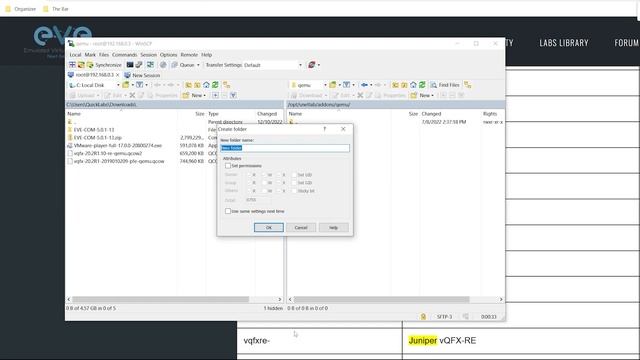Click the local panel horizontal scrollbar
This screenshot has height=360, width=640.
[160, 299]
